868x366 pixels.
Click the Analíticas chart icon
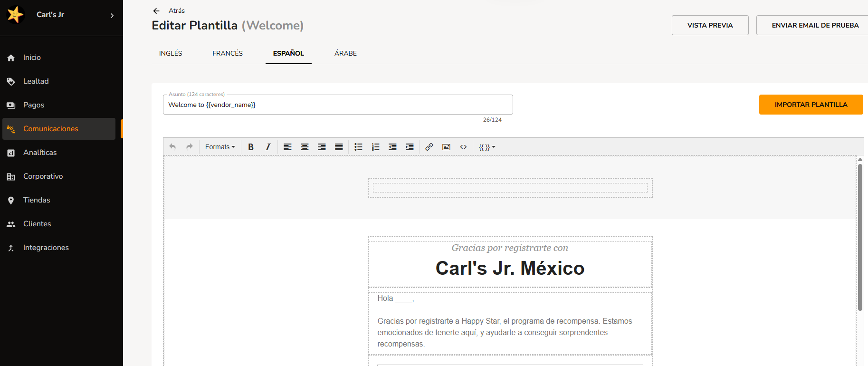point(11,153)
